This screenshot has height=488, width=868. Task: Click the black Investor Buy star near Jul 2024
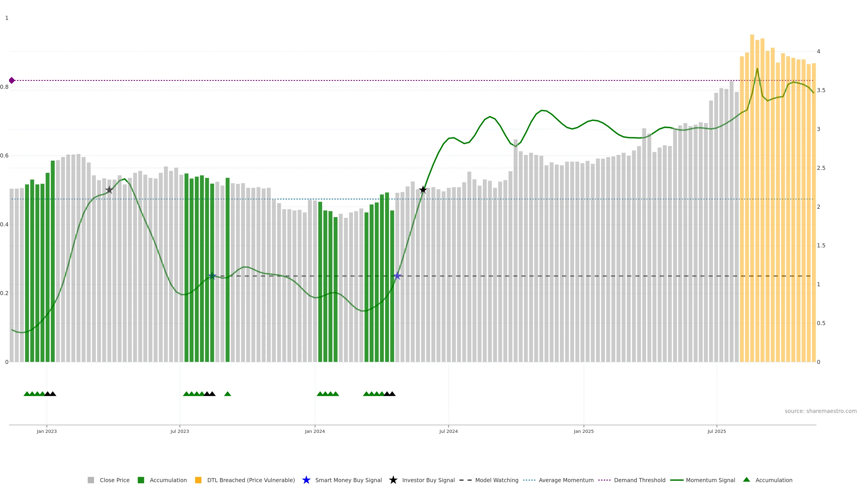click(x=423, y=190)
